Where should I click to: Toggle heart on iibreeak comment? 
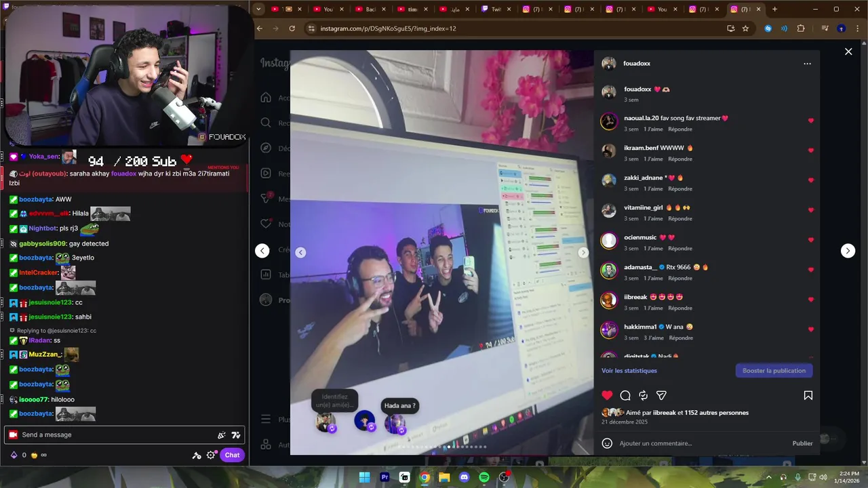pyautogui.click(x=811, y=300)
